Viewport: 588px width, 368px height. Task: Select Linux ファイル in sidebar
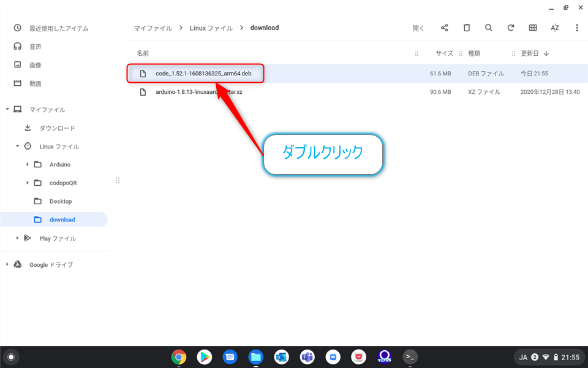(x=59, y=147)
